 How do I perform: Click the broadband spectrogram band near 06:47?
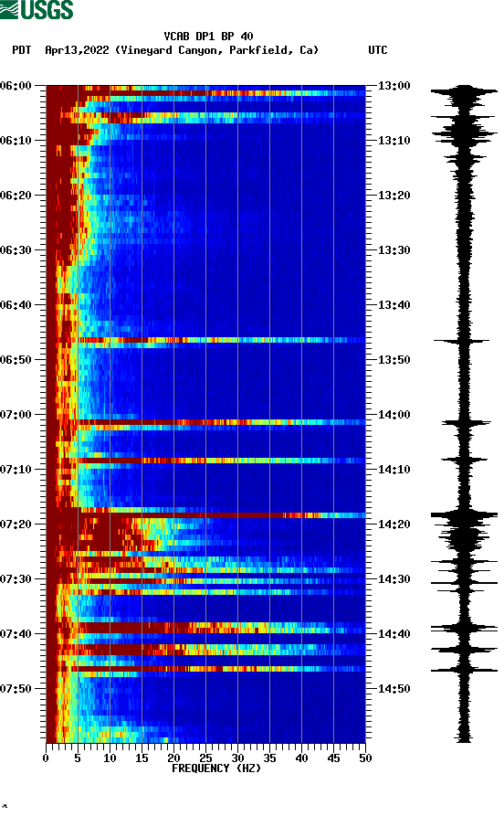click(x=205, y=340)
